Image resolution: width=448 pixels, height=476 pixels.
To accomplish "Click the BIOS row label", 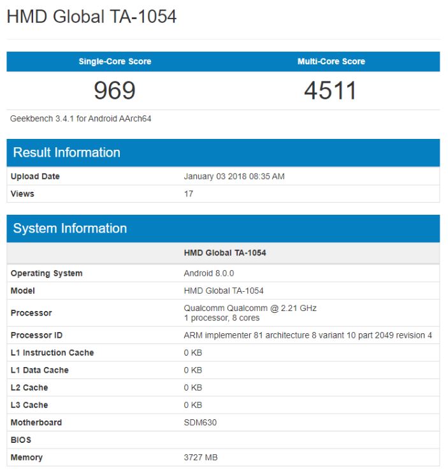I will point(20,440).
